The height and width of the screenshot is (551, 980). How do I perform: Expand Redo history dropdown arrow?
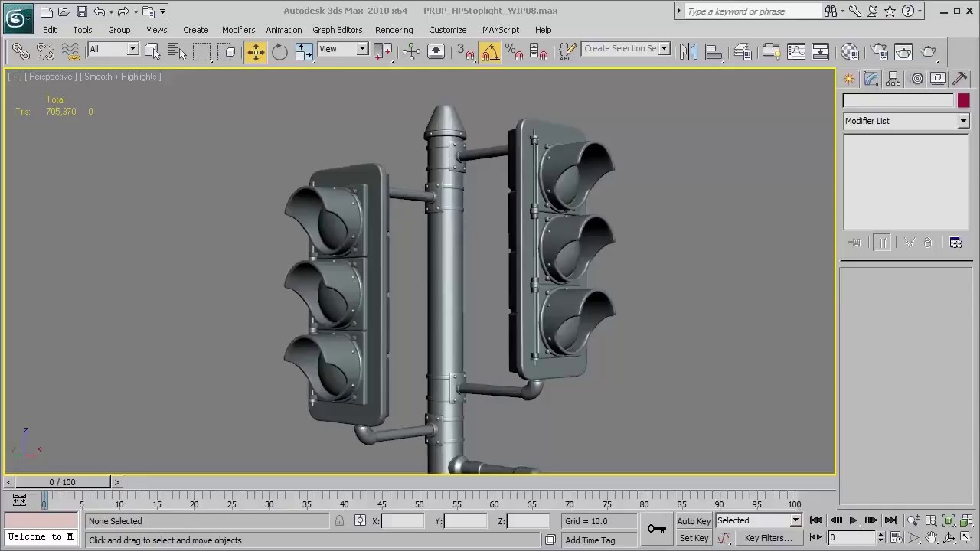[x=136, y=12]
